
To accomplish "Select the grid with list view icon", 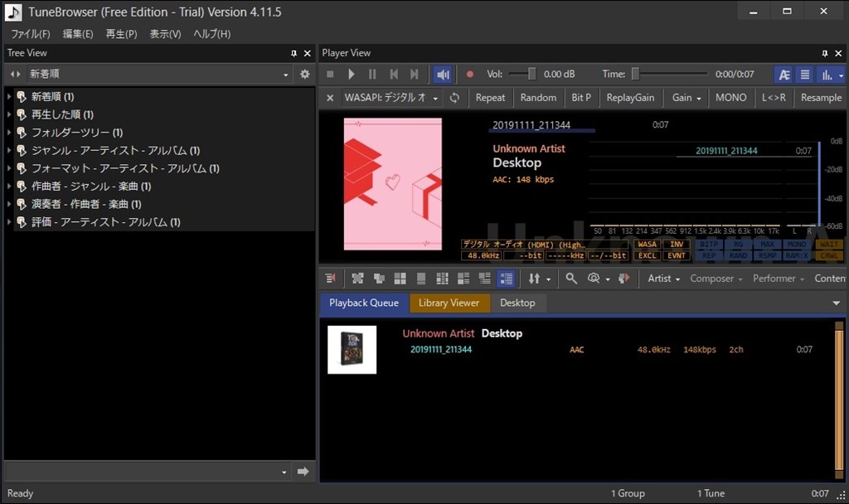I will pos(443,279).
